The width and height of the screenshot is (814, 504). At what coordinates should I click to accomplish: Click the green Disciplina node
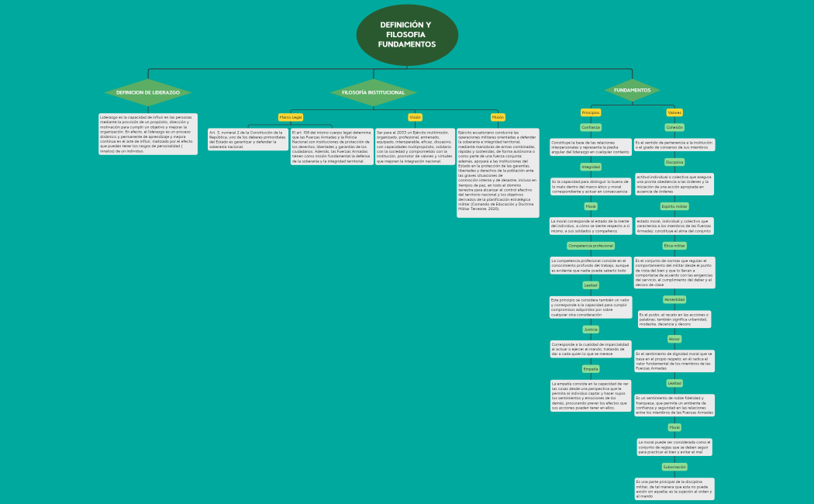(x=674, y=162)
